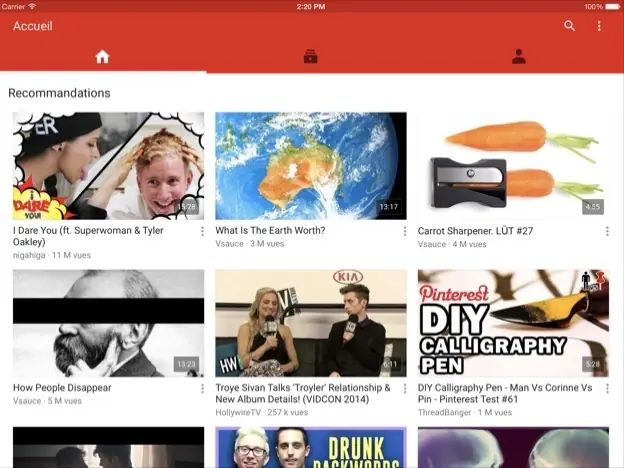This screenshot has width=624, height=468.
Task: Click the 4:55 duration badge
Action: point(593,207)
